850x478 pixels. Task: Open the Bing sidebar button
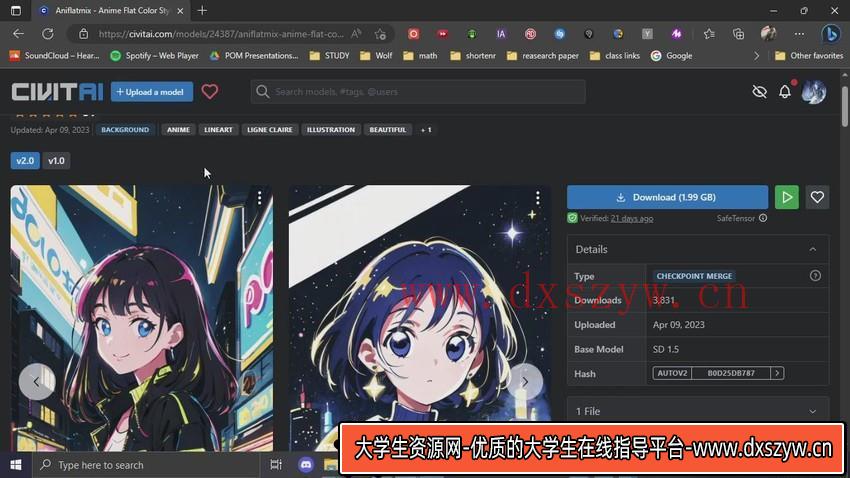pos(830,34)
